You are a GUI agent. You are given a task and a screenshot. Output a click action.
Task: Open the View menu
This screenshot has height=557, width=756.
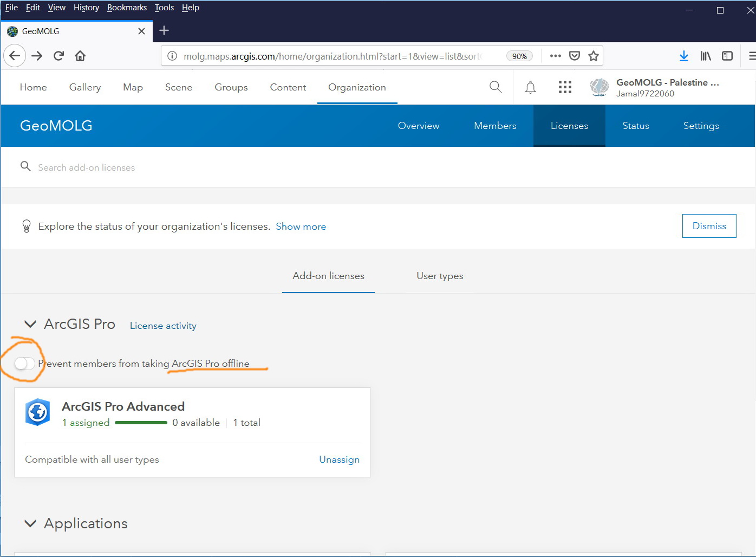(56, 8)
